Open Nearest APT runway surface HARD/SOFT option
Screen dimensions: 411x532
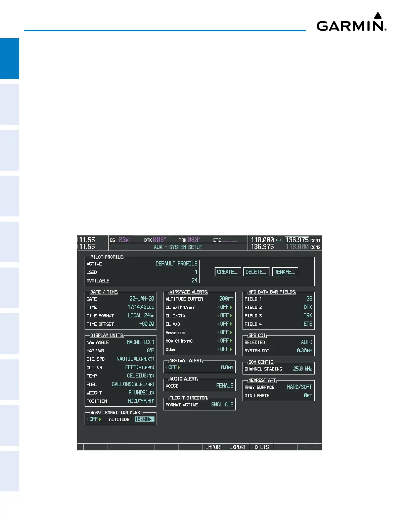300,387
